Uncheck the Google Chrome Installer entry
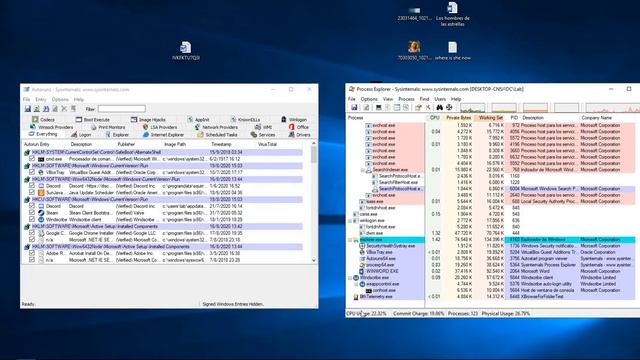 click(x=32, y=233)
